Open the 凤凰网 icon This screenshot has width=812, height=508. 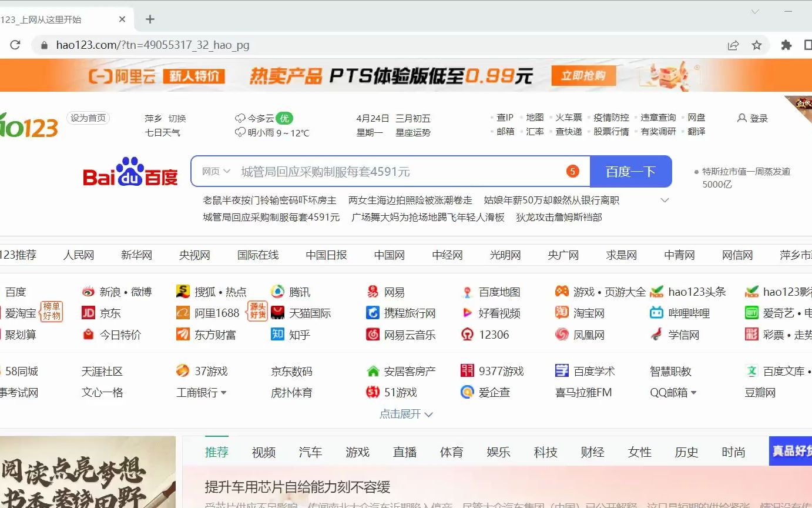click(x=562, y=334)
